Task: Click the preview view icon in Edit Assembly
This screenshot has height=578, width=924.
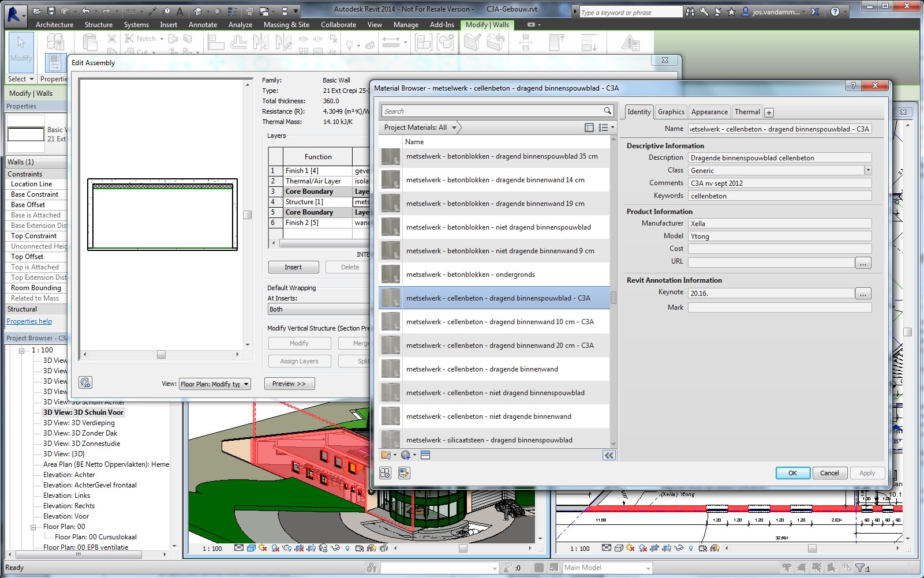Action: coord(85,382)
